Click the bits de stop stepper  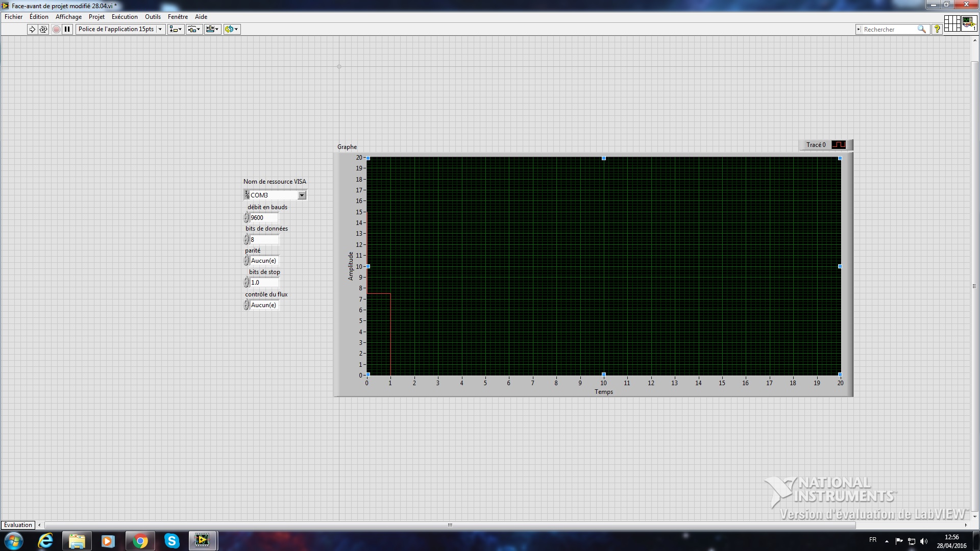click(x=247, y=283)
